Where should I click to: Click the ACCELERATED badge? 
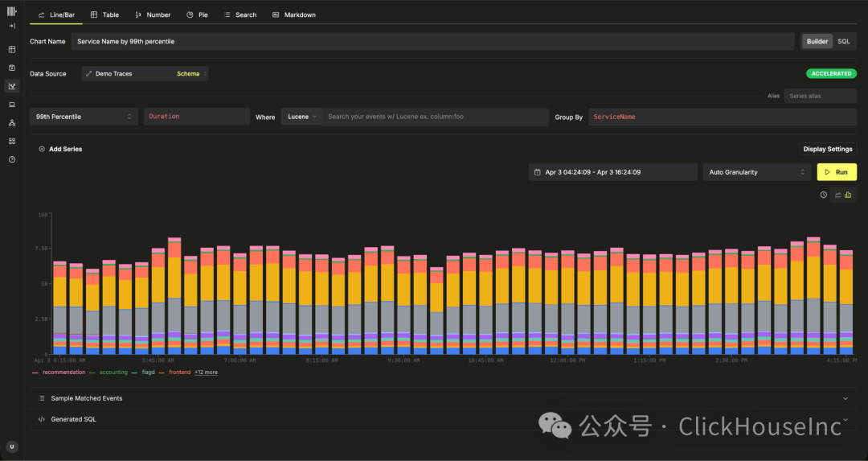[831, 74]
